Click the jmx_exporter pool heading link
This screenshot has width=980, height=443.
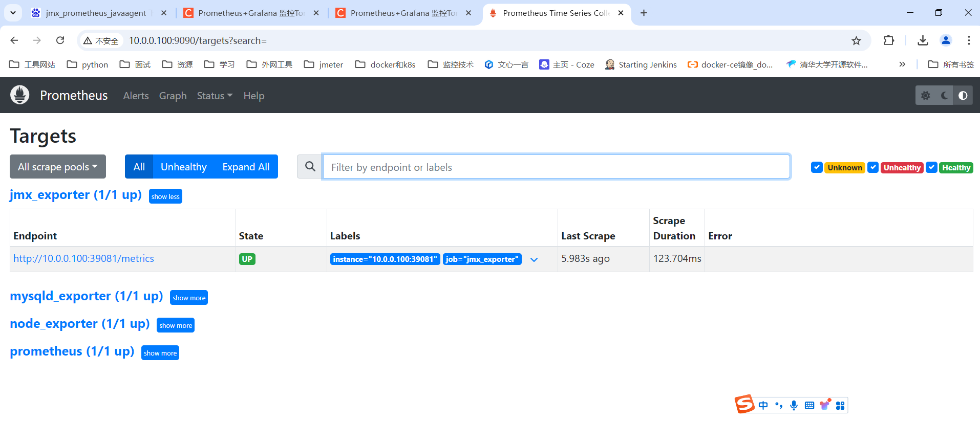click(x=76, y=195)
